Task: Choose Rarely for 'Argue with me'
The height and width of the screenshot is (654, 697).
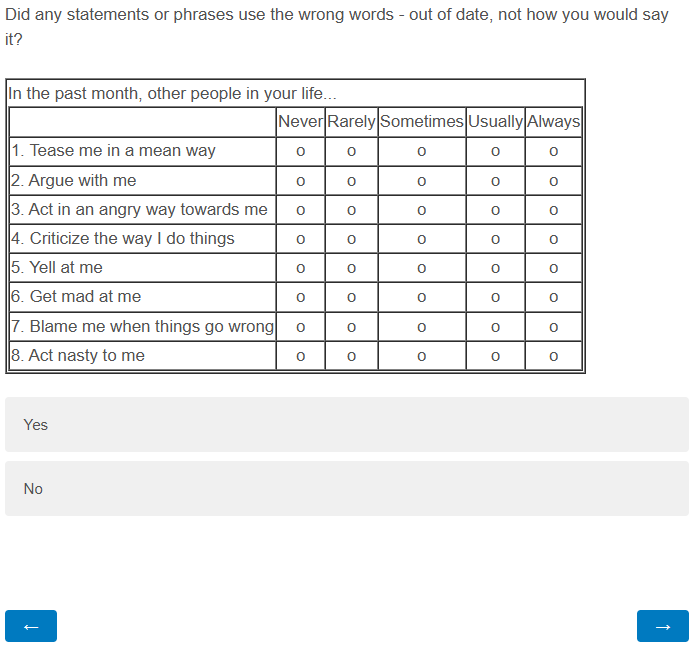Action: (x=351, y=181)
